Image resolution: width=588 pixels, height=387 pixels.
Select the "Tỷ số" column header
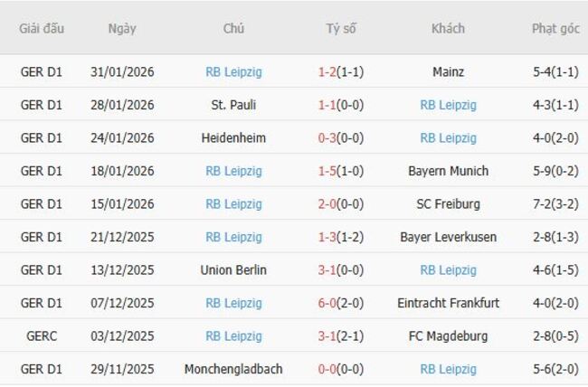(341, 29)
